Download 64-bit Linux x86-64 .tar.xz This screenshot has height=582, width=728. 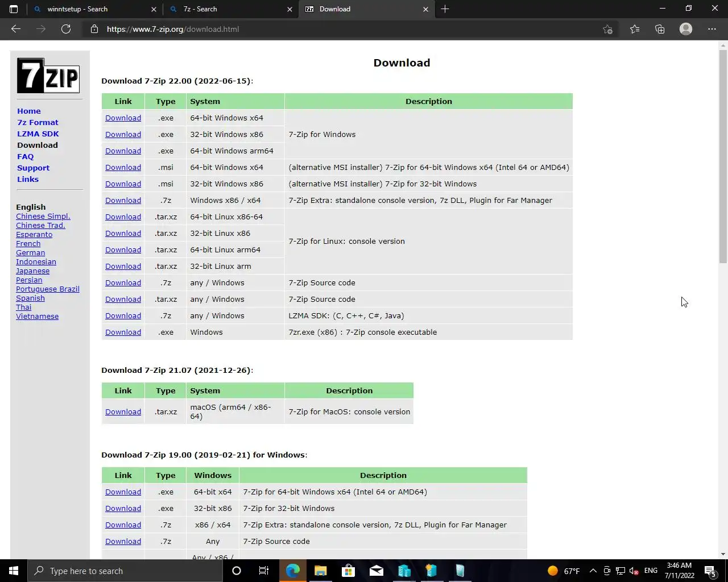pyautogui.click(x=123, y=217)
